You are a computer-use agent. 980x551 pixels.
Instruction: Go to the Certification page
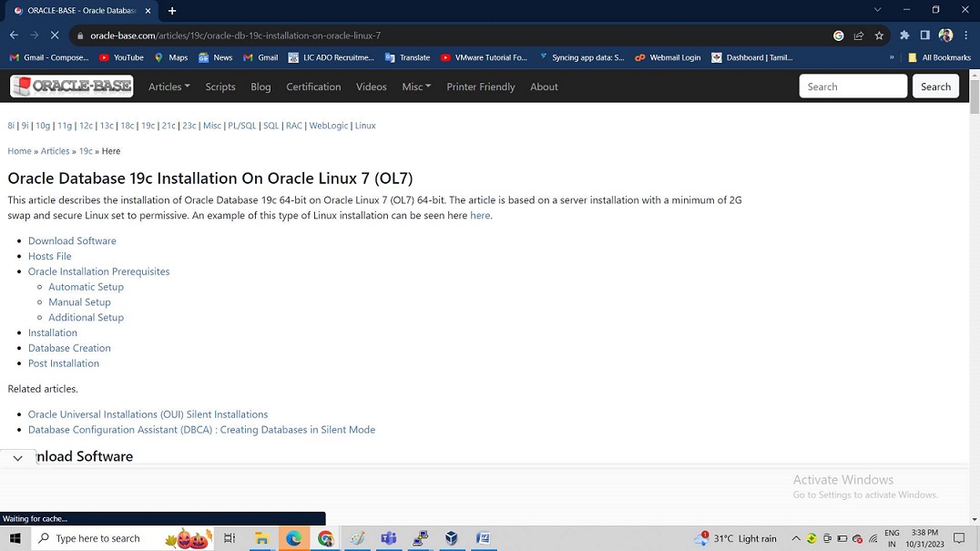(x=313, y=87)
